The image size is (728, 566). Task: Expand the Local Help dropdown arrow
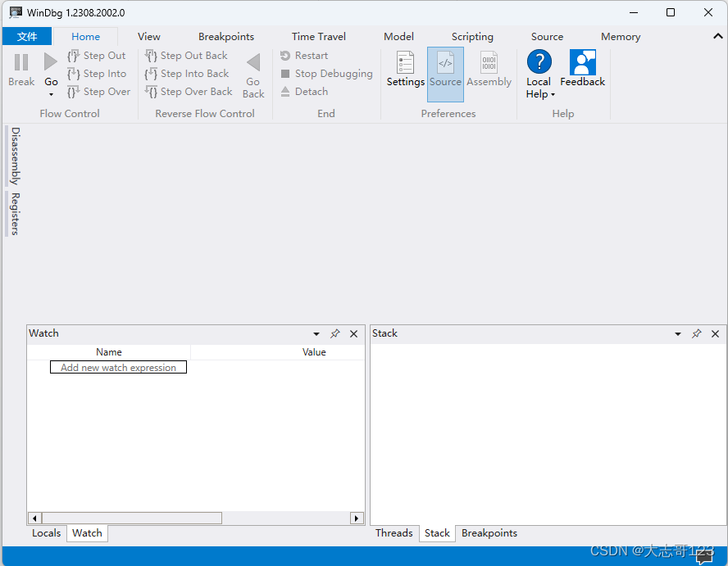[x=553, y=95]
